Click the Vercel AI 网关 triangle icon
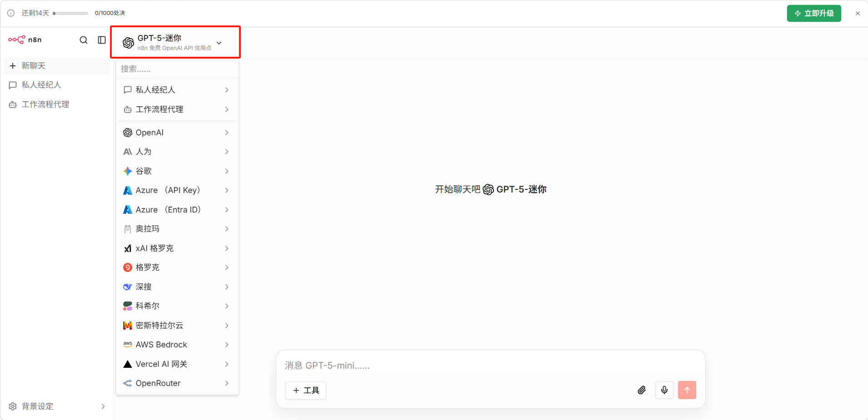Image resolution: width=868 pixels, height=420 pixels. [128, 364]
